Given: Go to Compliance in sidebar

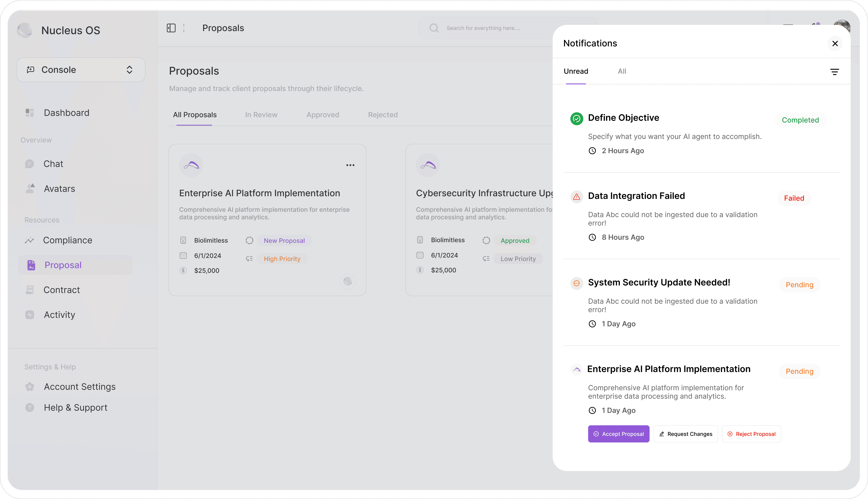Looking at the screenshot, I should click(x=67, y=240).
